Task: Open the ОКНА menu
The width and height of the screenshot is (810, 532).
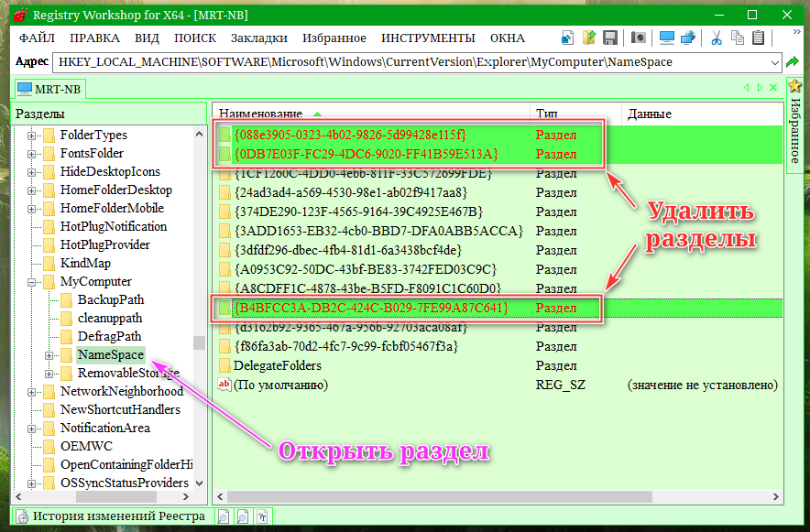Action: click(508, 38)
